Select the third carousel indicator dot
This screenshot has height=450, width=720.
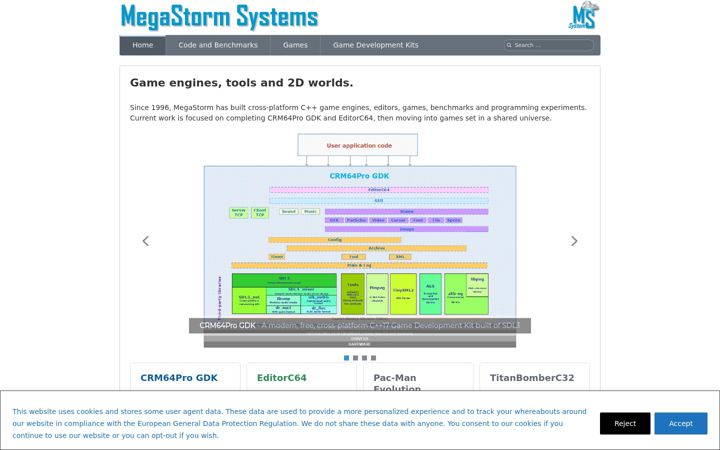(364, 358)
